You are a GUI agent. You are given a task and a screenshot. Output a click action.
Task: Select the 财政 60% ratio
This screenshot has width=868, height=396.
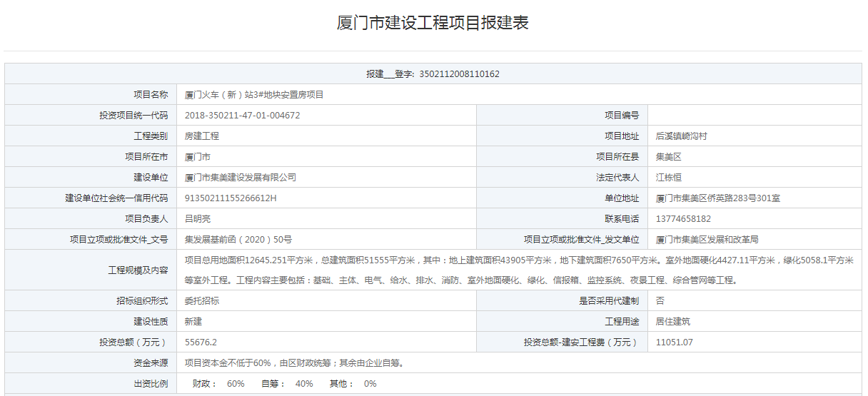point(218,384)
